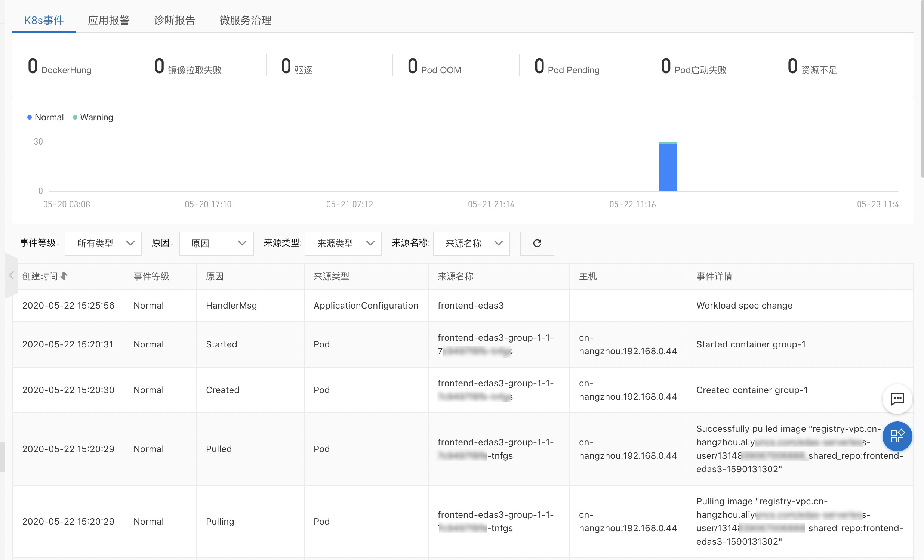Click the 资源不足 counter
This screenshot has height=560, width=924.
[x=812, y=67]
